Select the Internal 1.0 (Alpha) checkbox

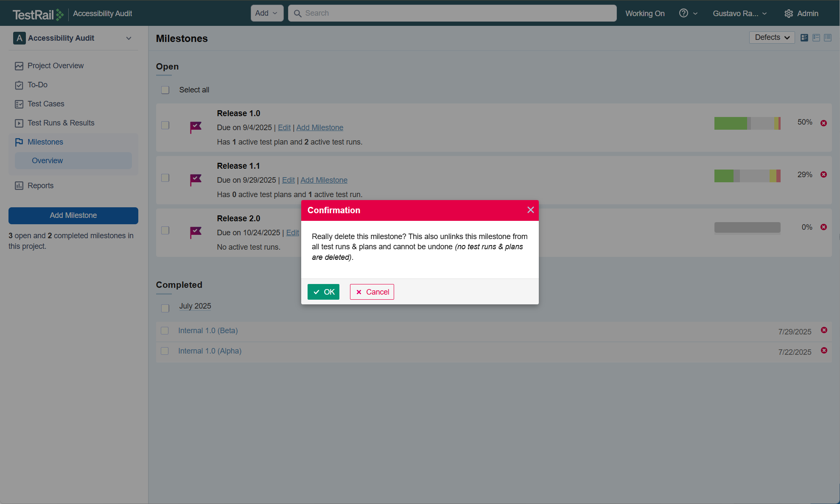click(165, 351)
